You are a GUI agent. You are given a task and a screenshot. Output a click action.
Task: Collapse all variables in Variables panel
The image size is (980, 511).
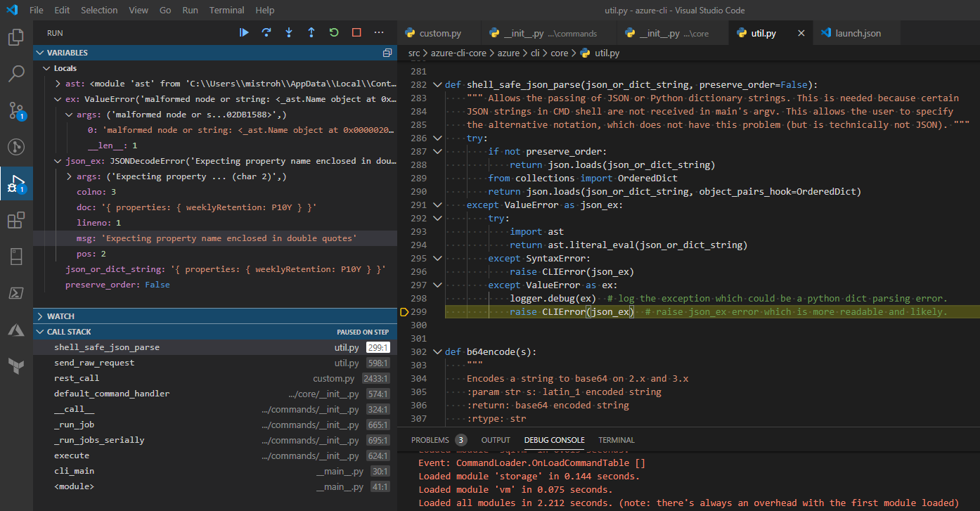click(x=387, y=53)
